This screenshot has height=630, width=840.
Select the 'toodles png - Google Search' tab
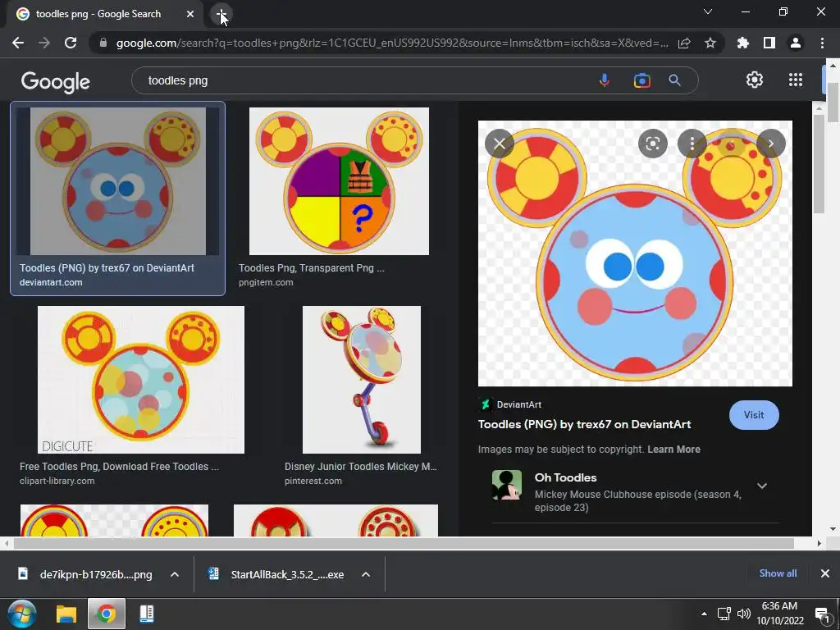105,14
